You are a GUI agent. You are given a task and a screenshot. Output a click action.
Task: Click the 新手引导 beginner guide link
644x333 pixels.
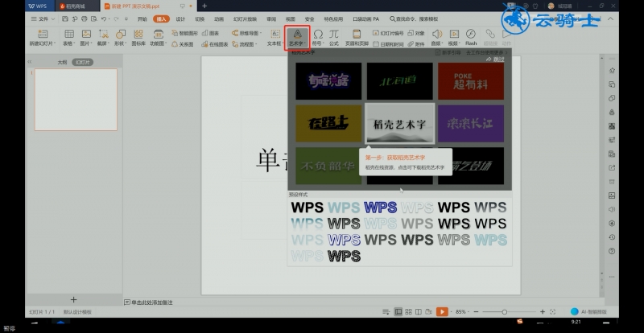point(448,52)
